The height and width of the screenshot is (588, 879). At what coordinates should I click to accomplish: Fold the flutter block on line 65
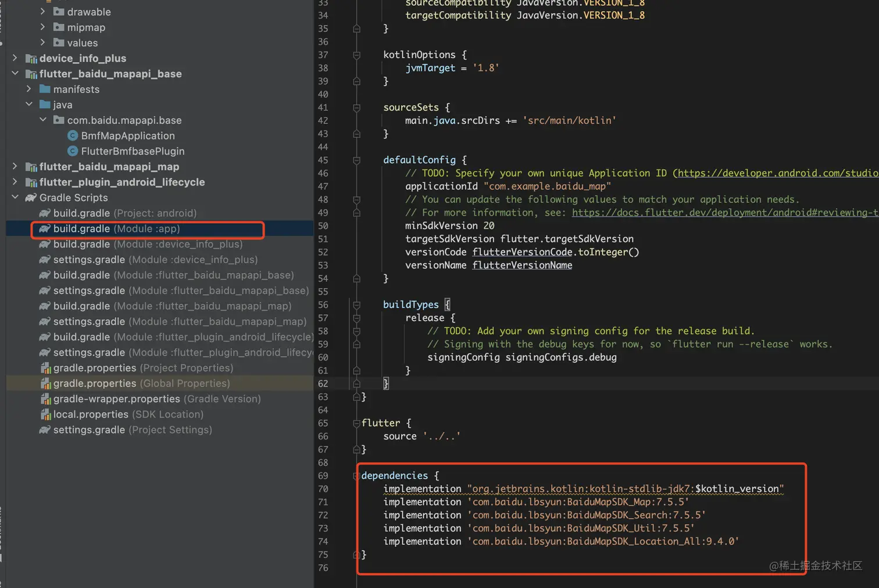[356, 423]
